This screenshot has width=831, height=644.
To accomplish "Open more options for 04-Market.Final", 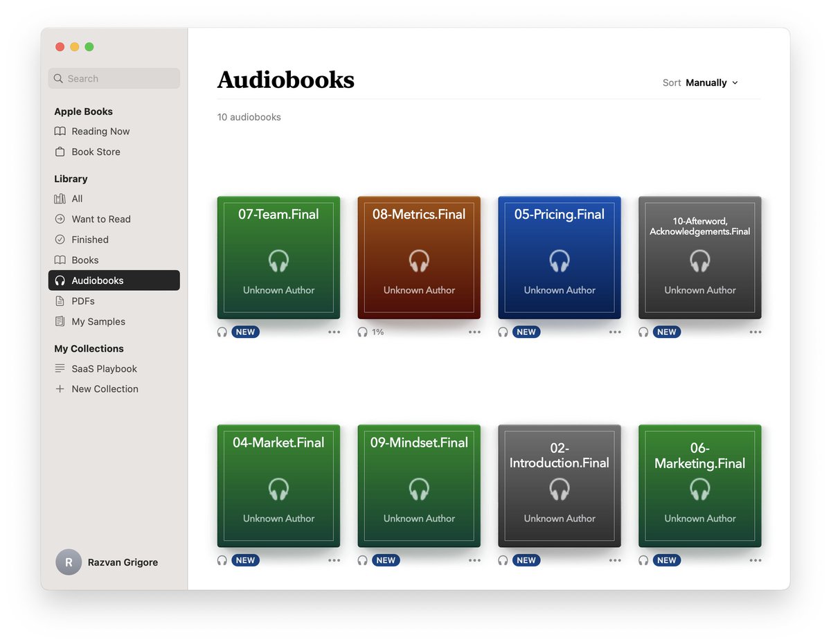I will (334, 560).
